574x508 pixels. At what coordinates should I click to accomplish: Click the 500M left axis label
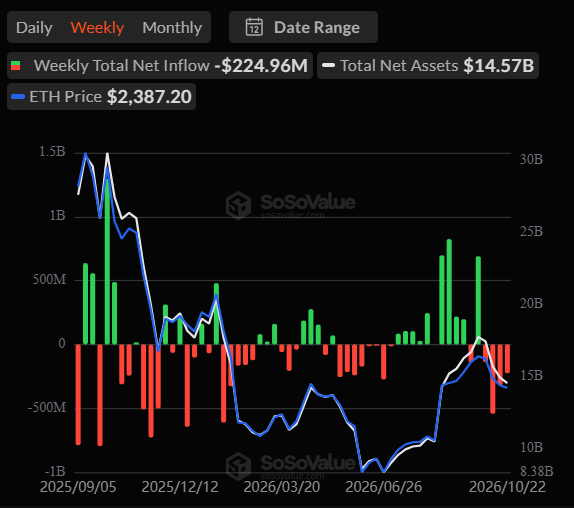tap(49, 280)
